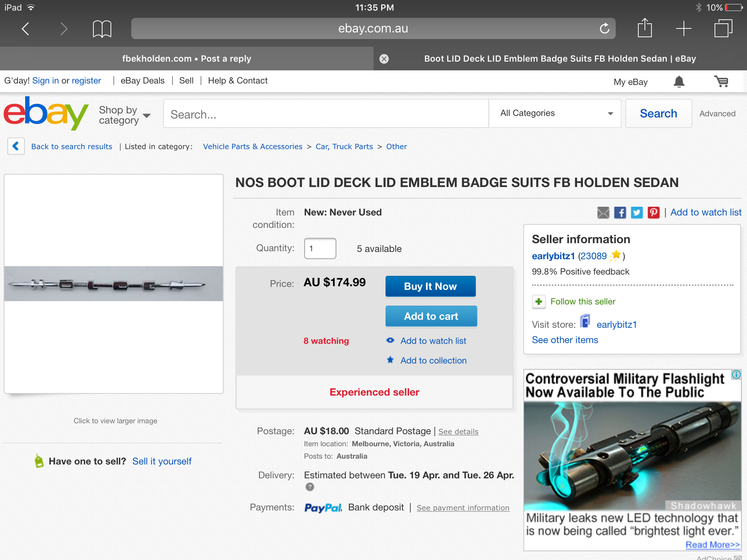Click Add to collection link
This screenshot has height=560, width=747.
tap(433, 361)
